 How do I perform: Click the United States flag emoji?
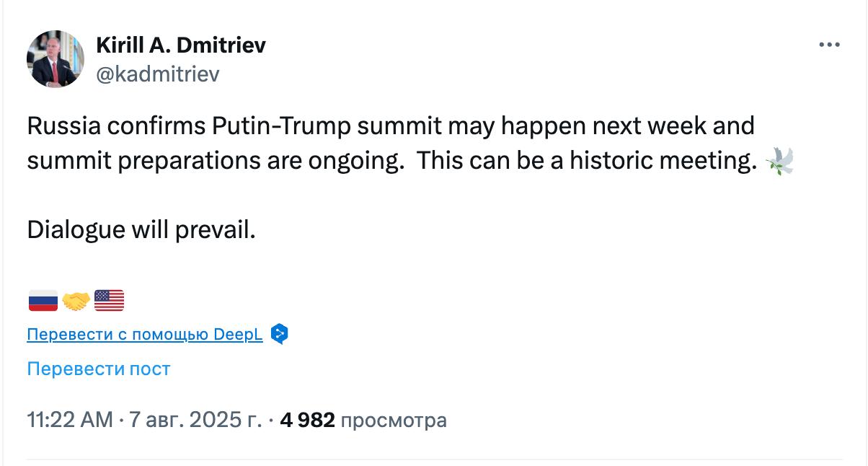pyautogui.click(x=109, y=300)
